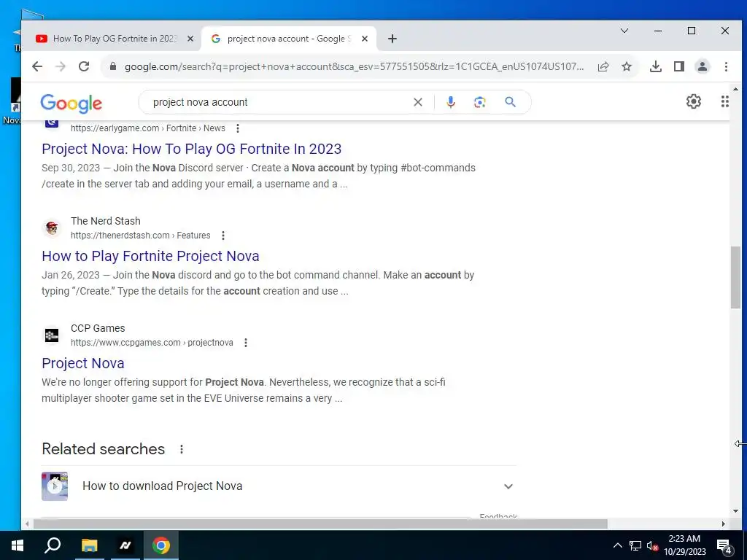This screenshot has width=747, height=560.
Task: Submit search with magnifier icon
Action: pyautogui.click(x=510, y=102)
